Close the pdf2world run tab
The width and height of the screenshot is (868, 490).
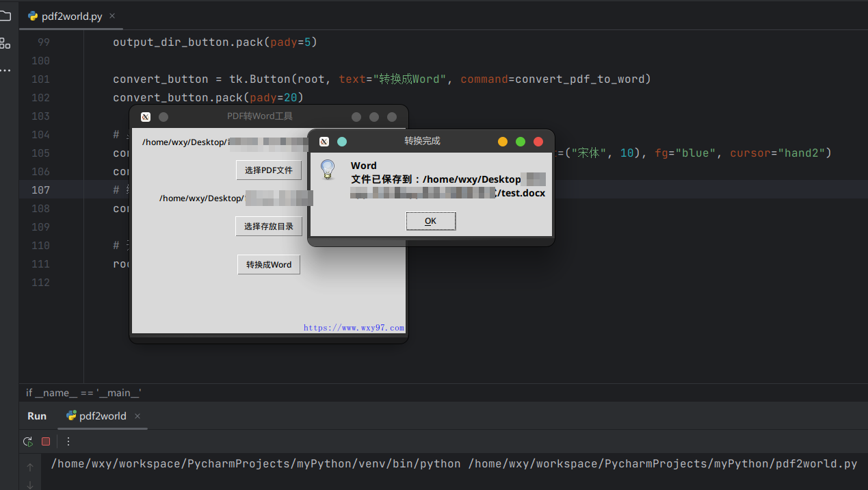(x=137, y=415)
